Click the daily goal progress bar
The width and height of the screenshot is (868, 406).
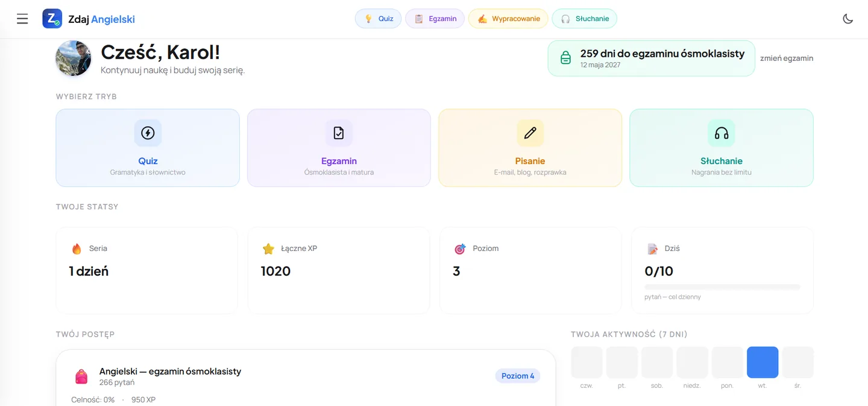click(722, 287)
